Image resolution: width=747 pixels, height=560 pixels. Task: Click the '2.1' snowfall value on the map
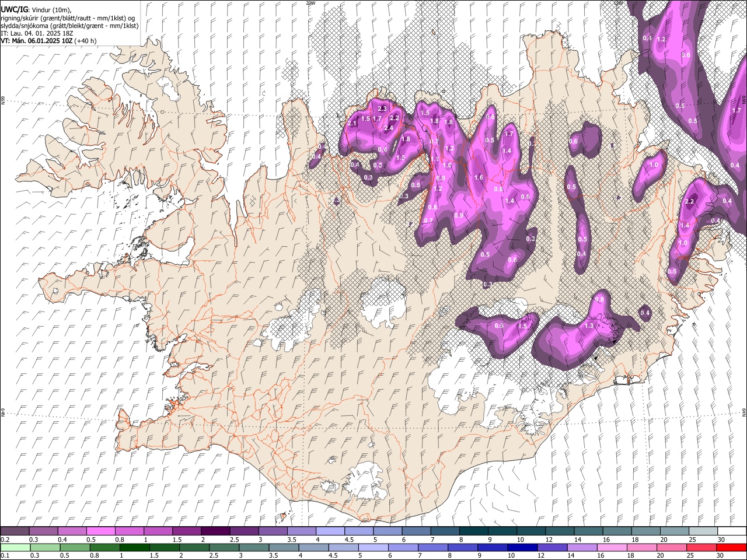pos(352,124)
